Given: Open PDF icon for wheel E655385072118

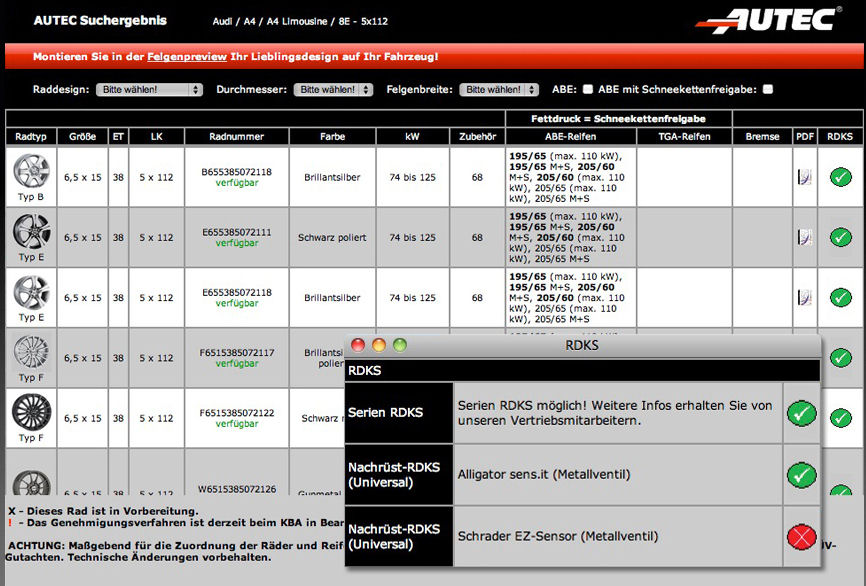Looking at the screenshot, I should pos(805,298).
